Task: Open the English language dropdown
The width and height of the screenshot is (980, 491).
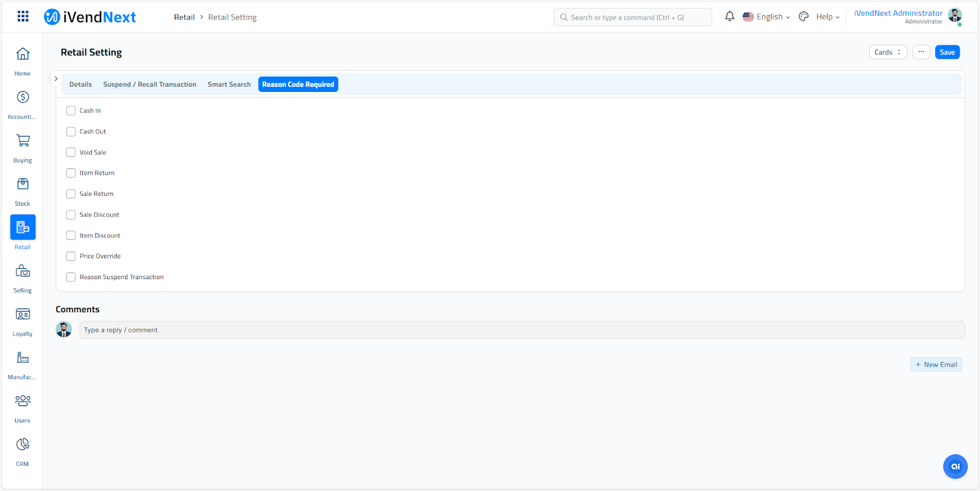Action: (x=766, y=17)
